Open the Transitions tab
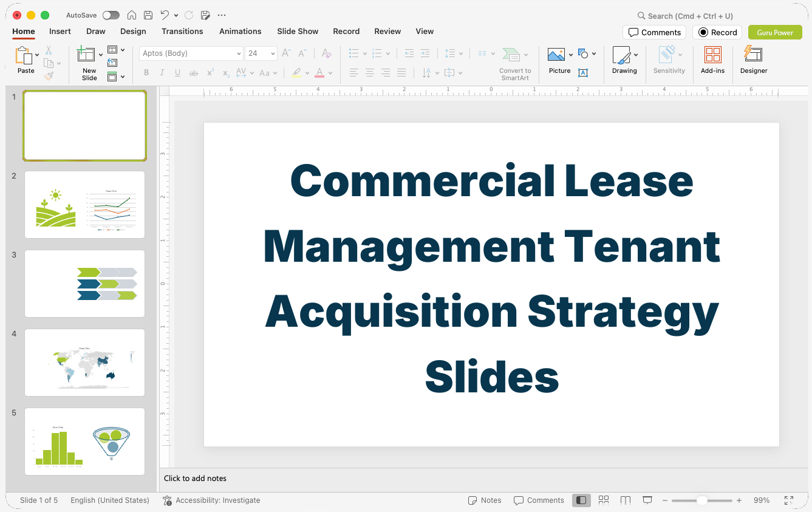The height and width of the screenshot is (512, 812). tap(182, 32)
